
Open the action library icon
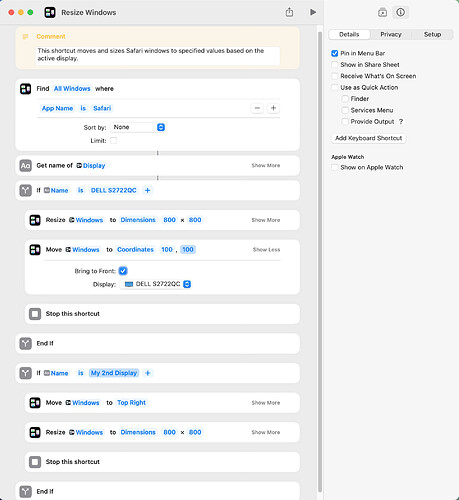[x=382, y=13]
